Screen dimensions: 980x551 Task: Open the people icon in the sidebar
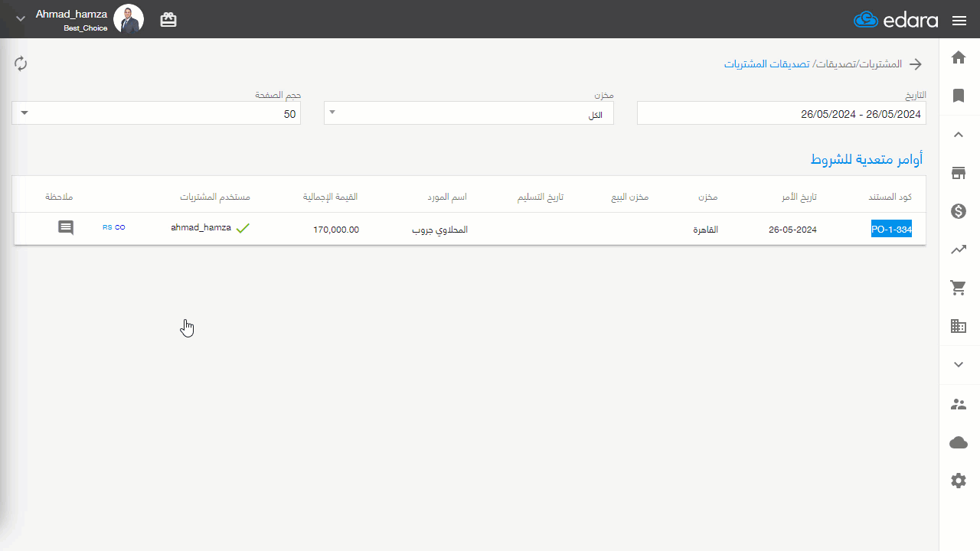pyautogui.click(x=959, y=404)
